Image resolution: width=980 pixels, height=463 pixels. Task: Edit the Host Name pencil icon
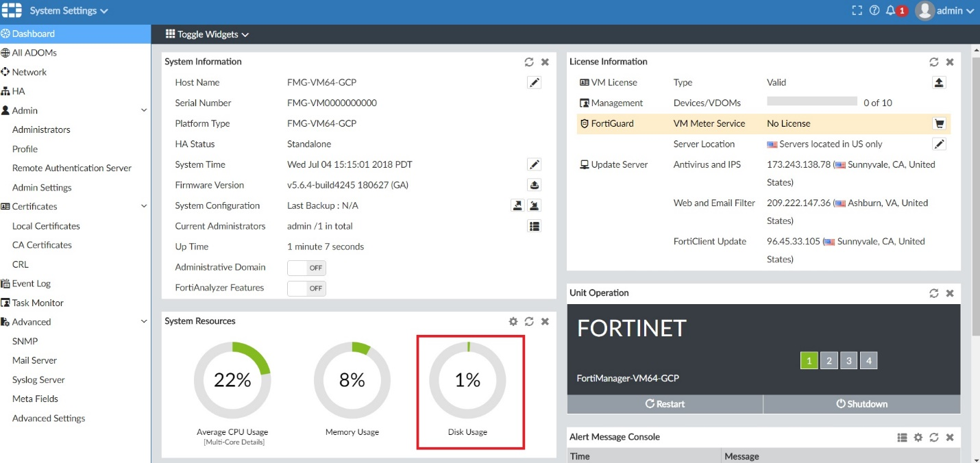pyautogui.click(x=534, y=83)
